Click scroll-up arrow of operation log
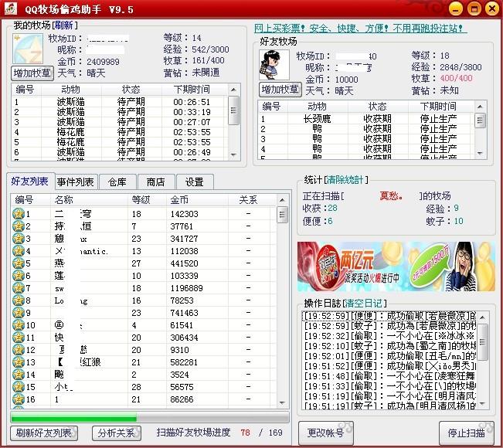Viewport: 503px width, 448px height. click(x=482, y=317)
